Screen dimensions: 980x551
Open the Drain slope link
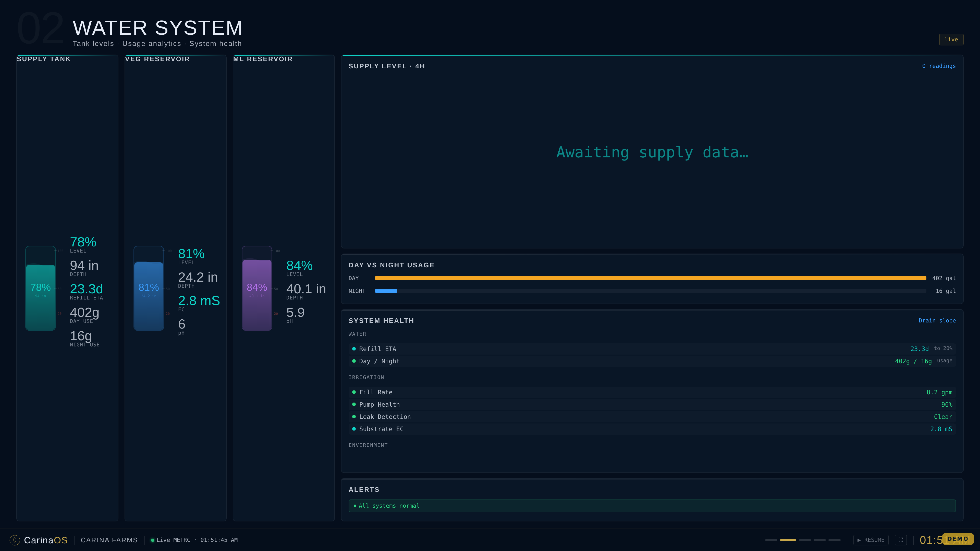(x=937, y=321)
